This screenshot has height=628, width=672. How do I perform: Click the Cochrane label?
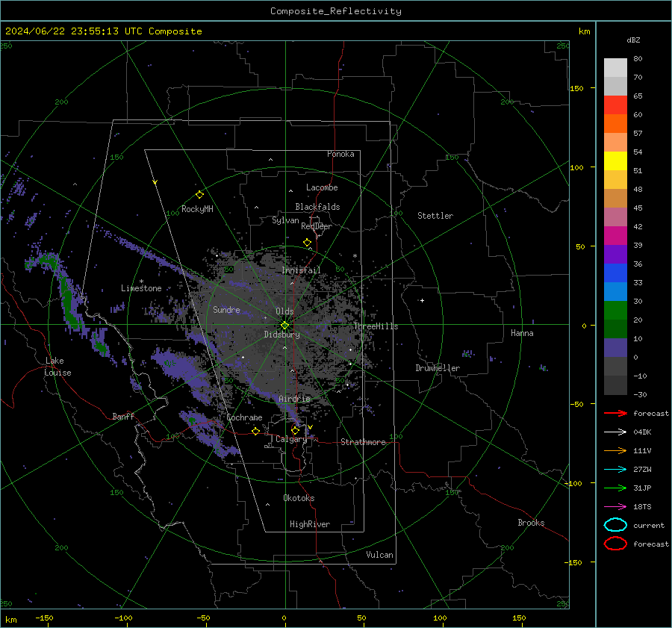click(x=244, y=417)
